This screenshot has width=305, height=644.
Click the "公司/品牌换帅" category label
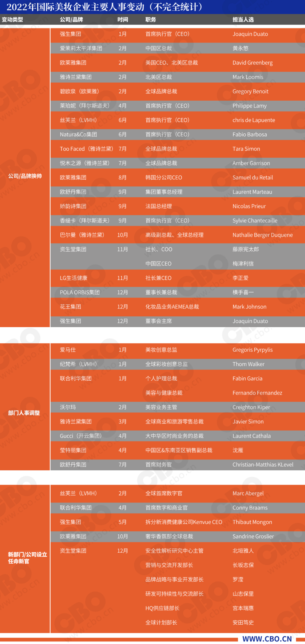coord(25,176)
